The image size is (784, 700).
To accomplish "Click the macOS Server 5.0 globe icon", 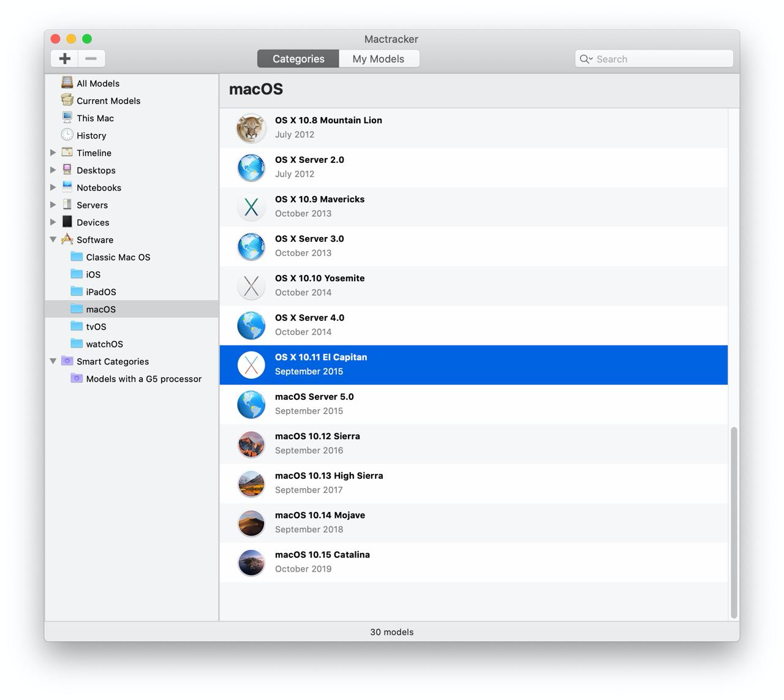I will point(251,404).
